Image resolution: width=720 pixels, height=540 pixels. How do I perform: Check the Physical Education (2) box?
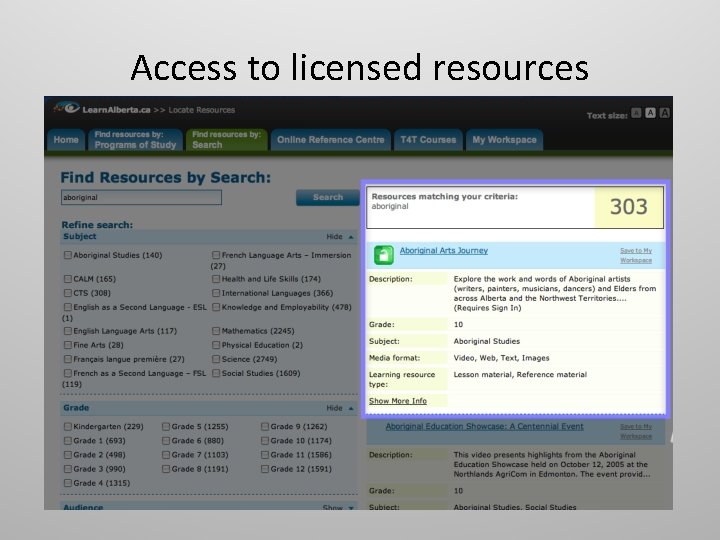pyautogui.click(x=216, y=345)
